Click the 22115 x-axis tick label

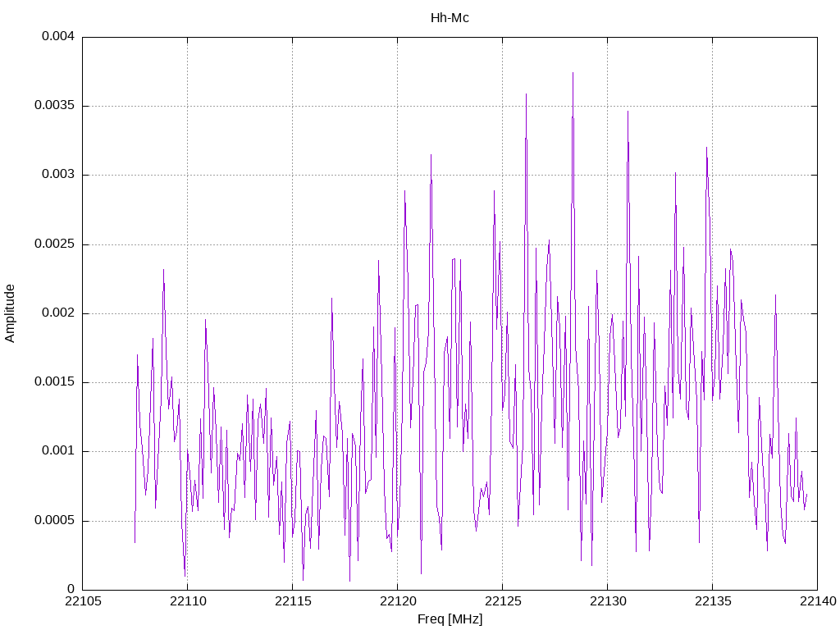click(293, 601)
